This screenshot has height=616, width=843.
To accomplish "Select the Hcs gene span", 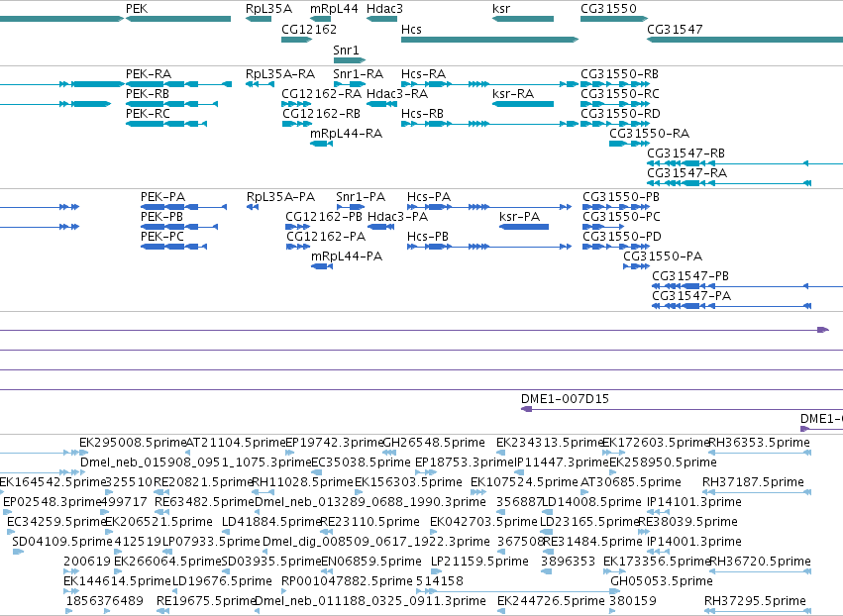I will pyautogui.click(x=489, y=40).
